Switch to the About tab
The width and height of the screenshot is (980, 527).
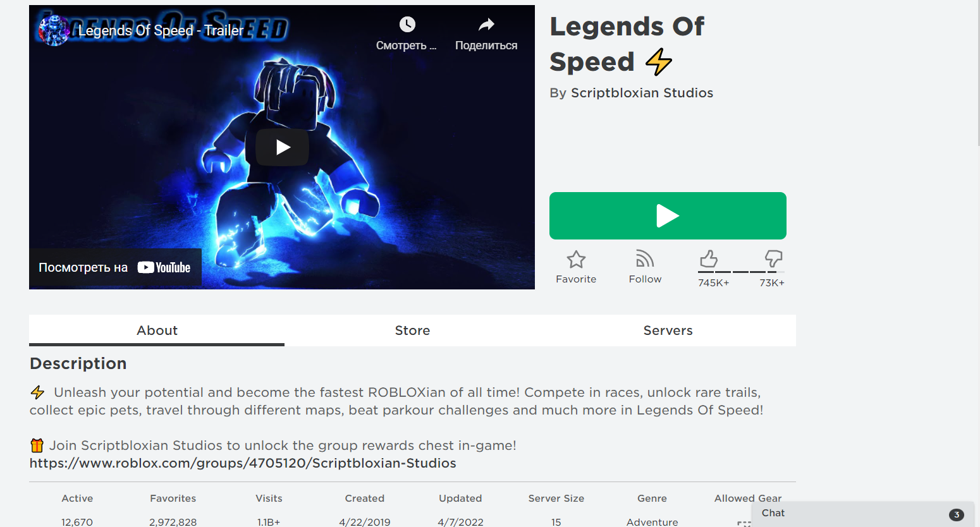click(157, 330)
